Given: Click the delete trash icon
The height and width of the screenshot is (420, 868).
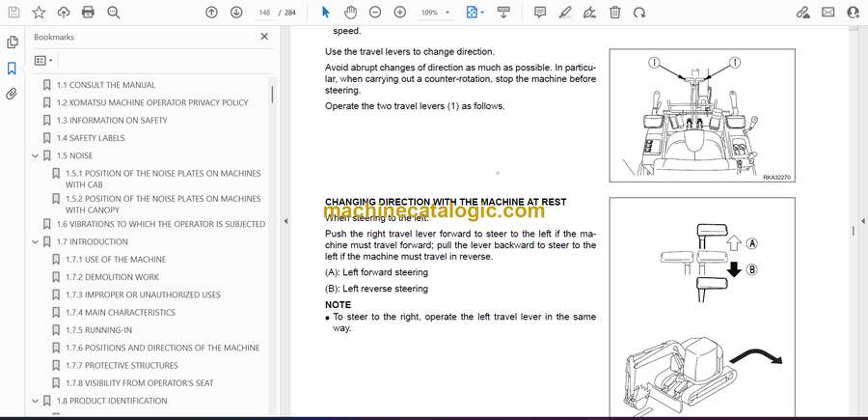Looking at the screenshot, I should 615,13.
